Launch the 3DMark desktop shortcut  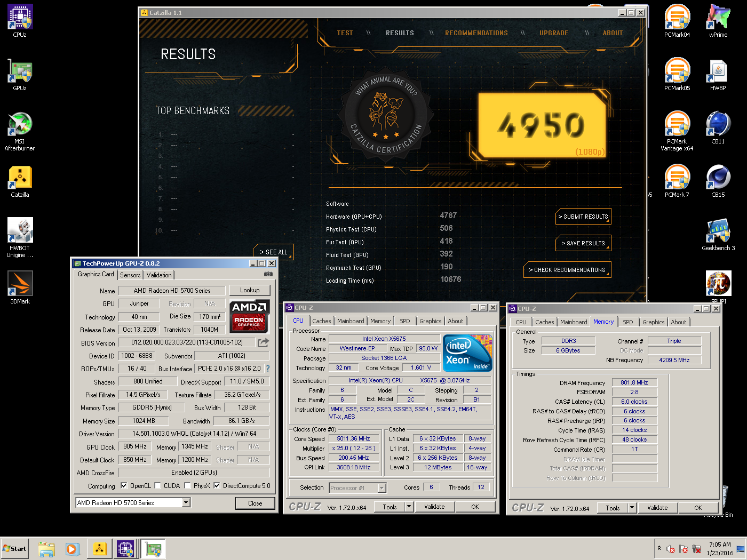click(x=20, y=287)
